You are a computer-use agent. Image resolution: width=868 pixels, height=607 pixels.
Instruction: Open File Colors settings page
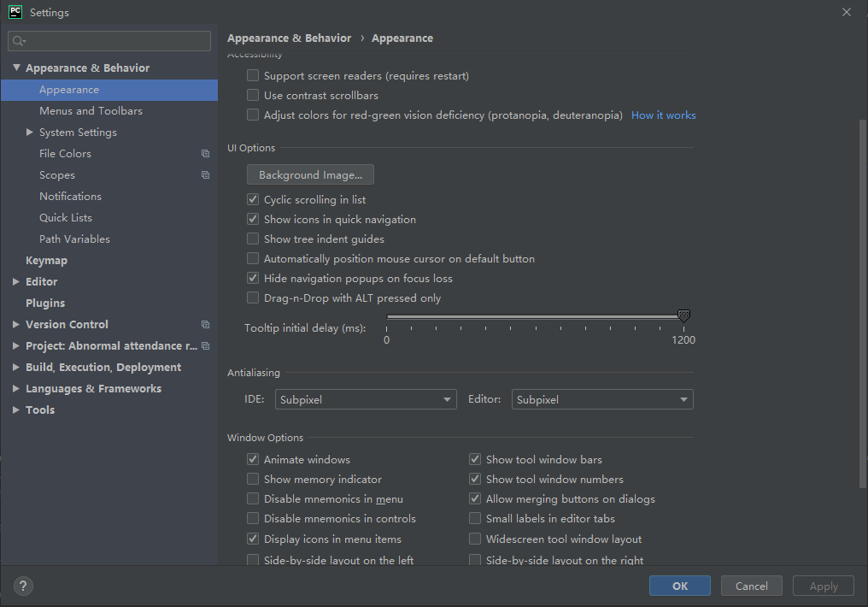point(65,153)
